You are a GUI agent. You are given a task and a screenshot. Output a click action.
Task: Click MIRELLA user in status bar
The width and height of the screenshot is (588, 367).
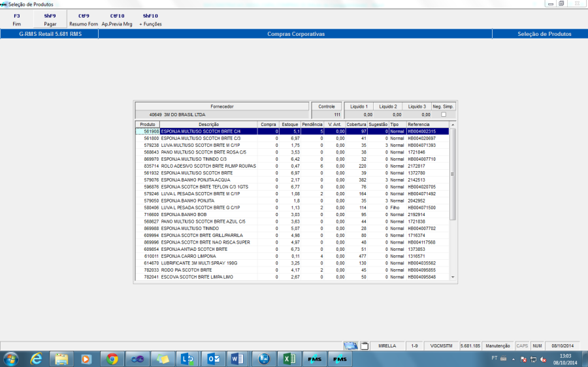click(387, 346)
